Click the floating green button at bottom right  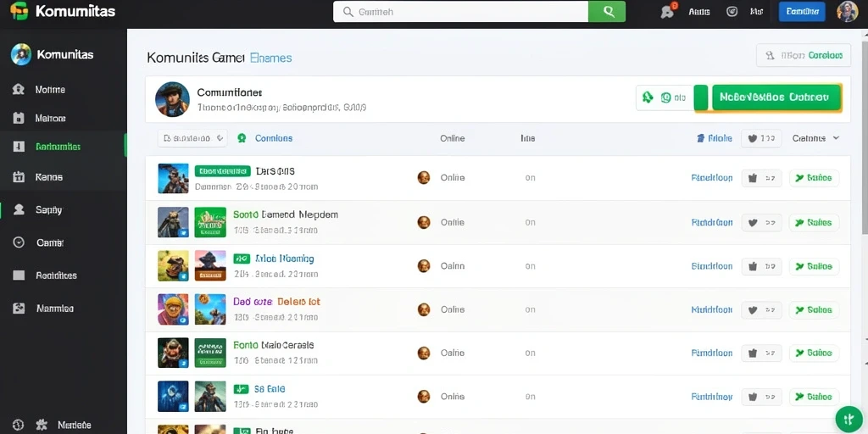[849, 419]
